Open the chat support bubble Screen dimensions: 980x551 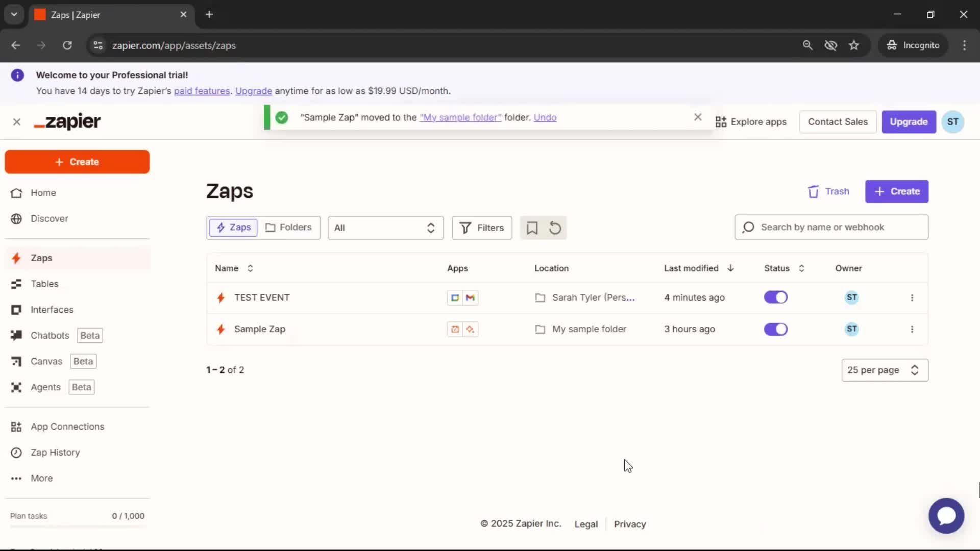(946, 516)
